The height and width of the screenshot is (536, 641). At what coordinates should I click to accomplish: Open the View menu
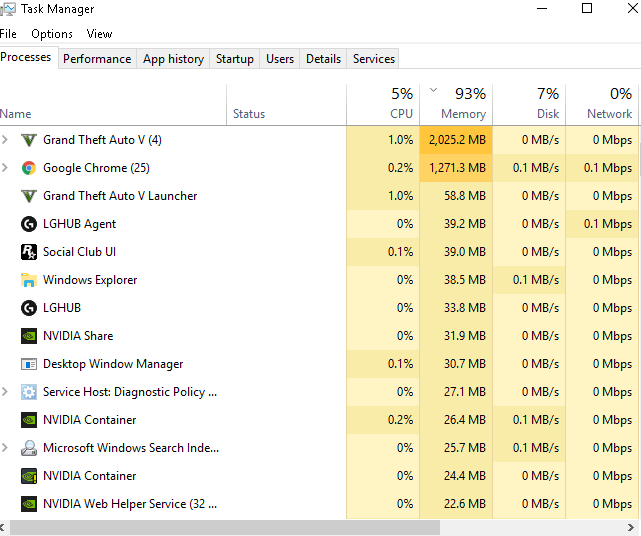[x=99, y=34]
